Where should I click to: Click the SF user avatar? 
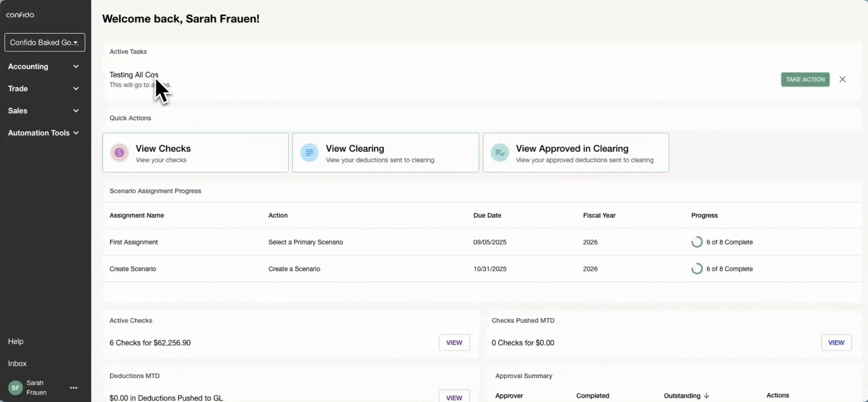[x=15, y=388]
